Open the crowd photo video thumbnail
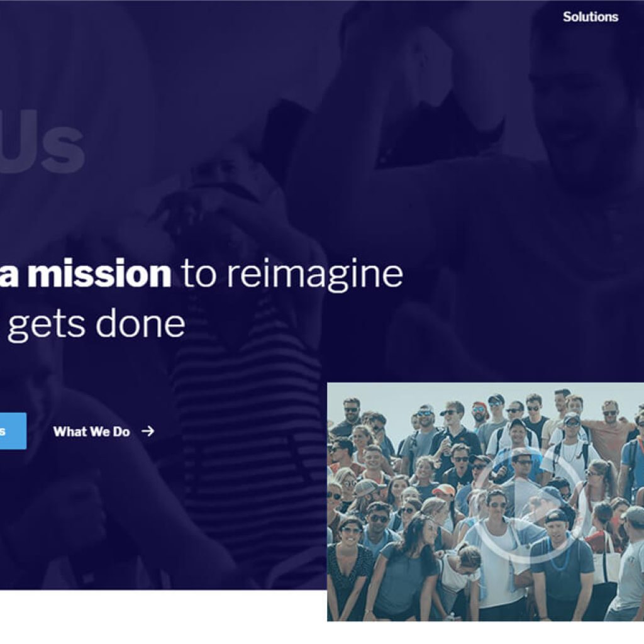644x644 pixels. (486, 501)
